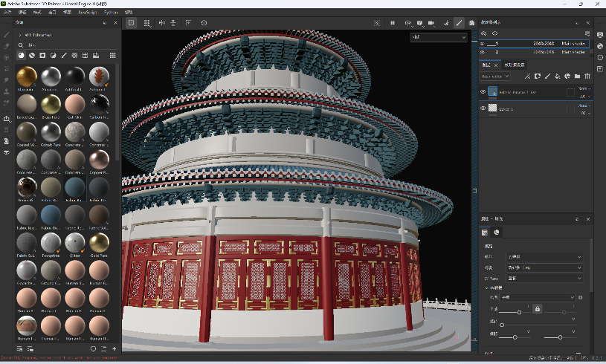The image size is (606, 364).
Task: Filter assets by Materials category icon
Action: point(22,55)
